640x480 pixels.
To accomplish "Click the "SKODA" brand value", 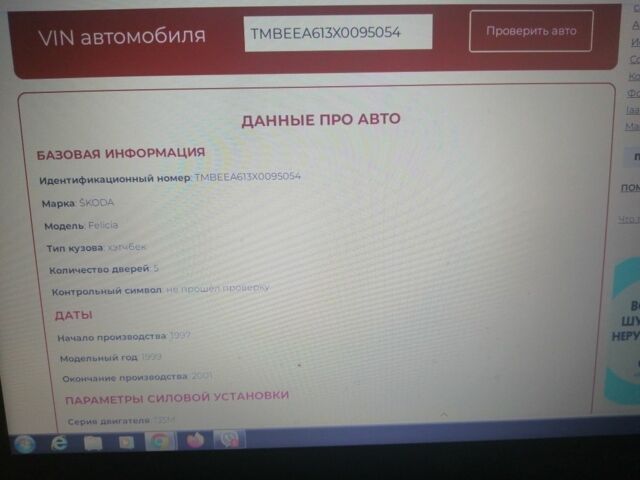I will pyautogui.click(x=97, y=202).
